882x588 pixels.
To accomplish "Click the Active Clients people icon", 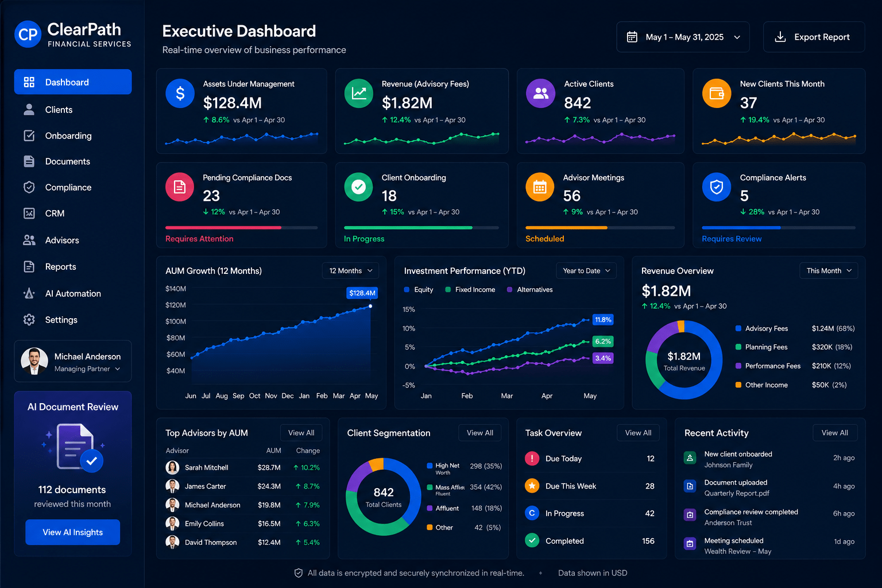I will coord(540,94).
